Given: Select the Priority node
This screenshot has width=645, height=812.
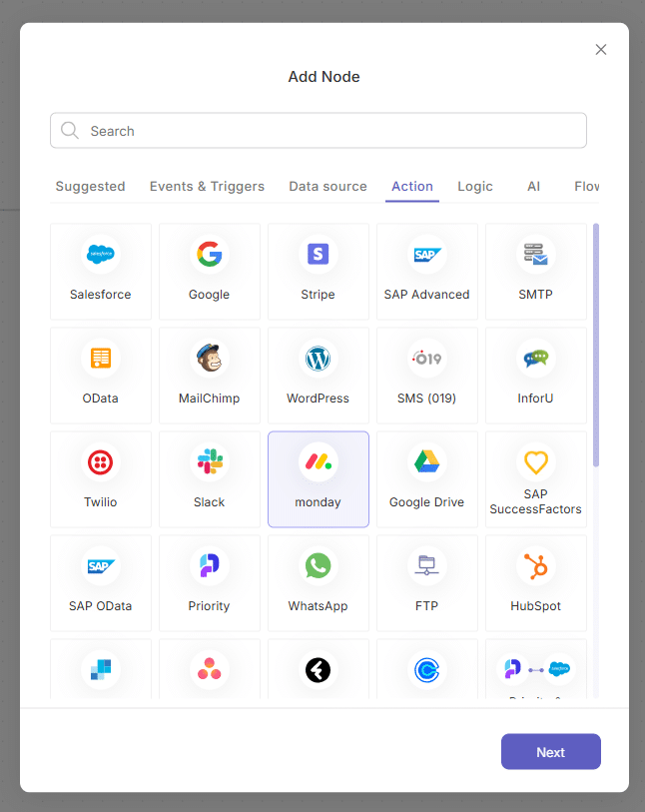Looking at the screenshot, I should point(209,583).
